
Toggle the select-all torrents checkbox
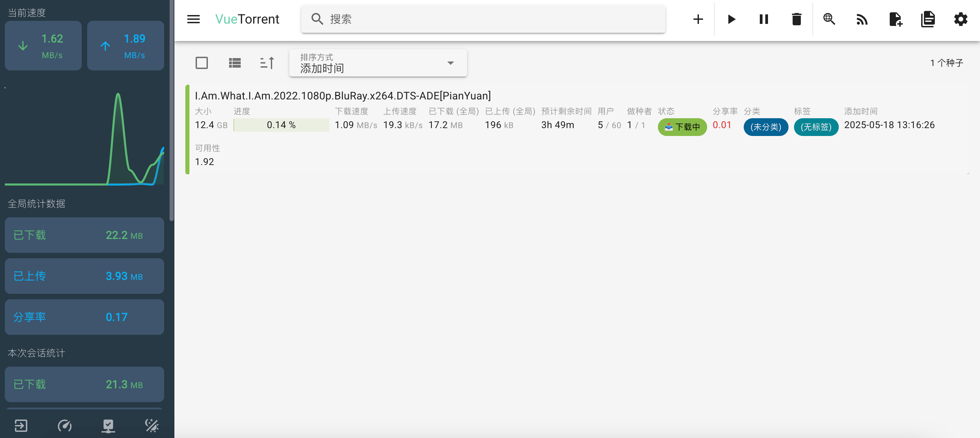pos(202,63)
